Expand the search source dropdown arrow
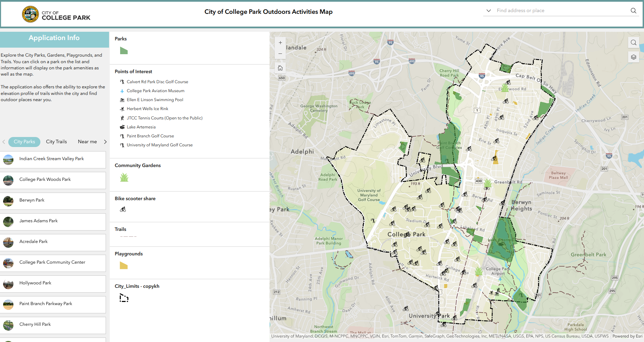Viewport: 644px width, 342px height. [488, 11]
